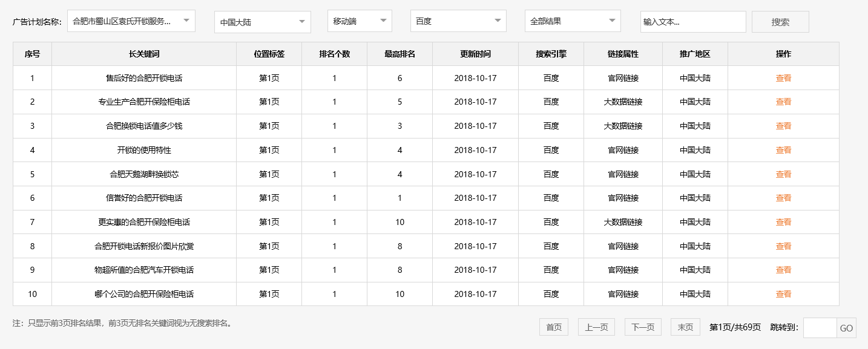Jump to 末页 last page
The width and height of the screenshot is (868, 349).
click(685, 327)
